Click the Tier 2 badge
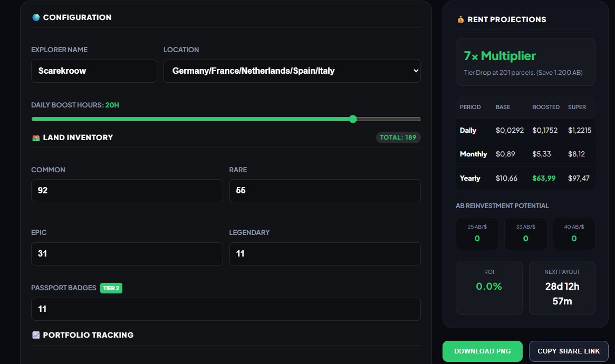The width and height of the screenshot is (615, 364). (x=111, y=288)
